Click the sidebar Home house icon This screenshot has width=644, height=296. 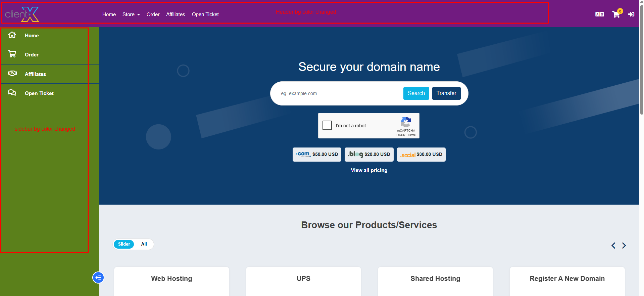(12, 35)
